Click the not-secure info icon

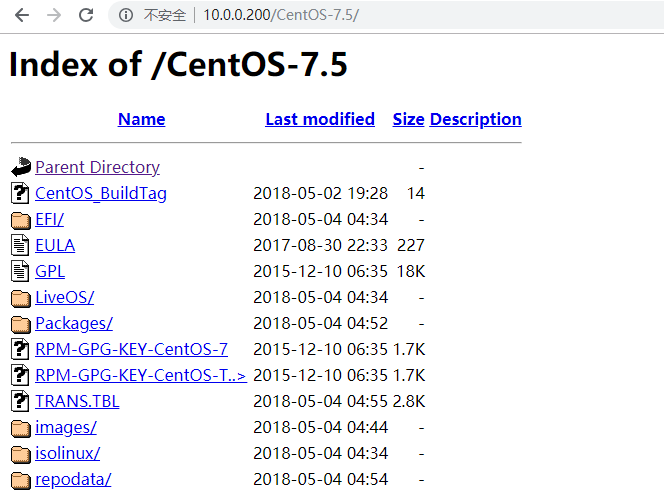coord(125,15)
